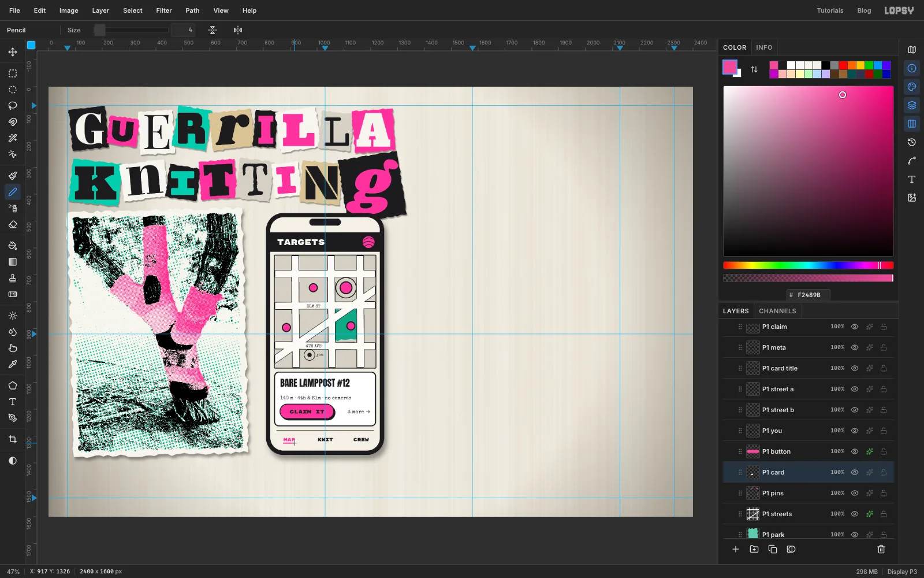Add a new layer with plus icon
This screenshot has height=578, width=924.
736,549
